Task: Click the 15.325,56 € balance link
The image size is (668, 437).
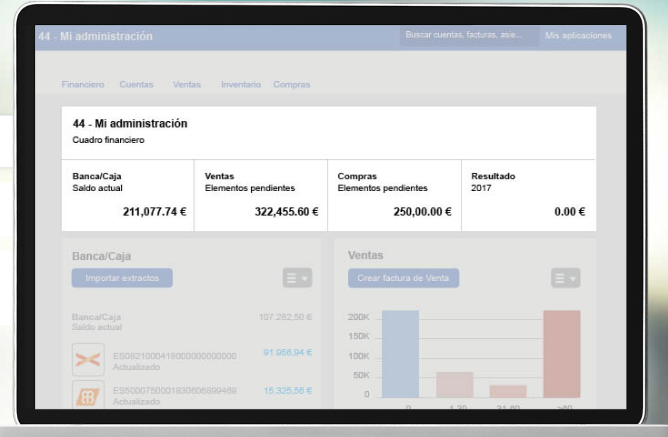Action: (288, 391)
